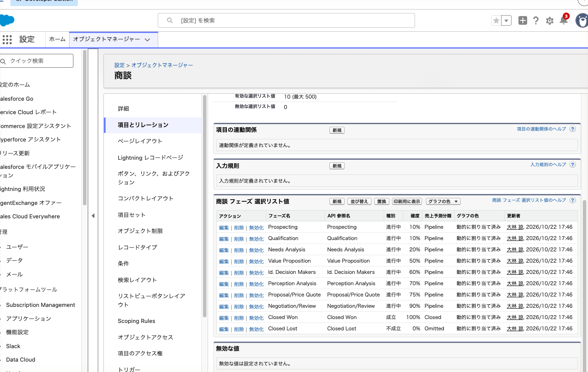Image resolution: width=588 pixels, height=372 pixels.
Task: Open the オブジェクトマネージャー breadcrumb link
Action: 162,65
